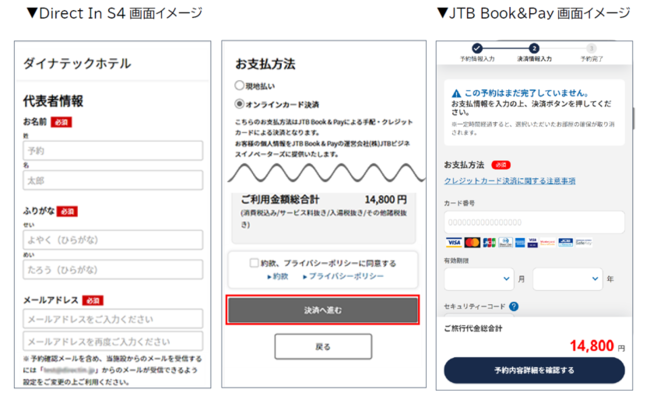Viewport: 650px width, 397px height.
Task: Click the 決済へ進む button
Action: tap(323, 310)
